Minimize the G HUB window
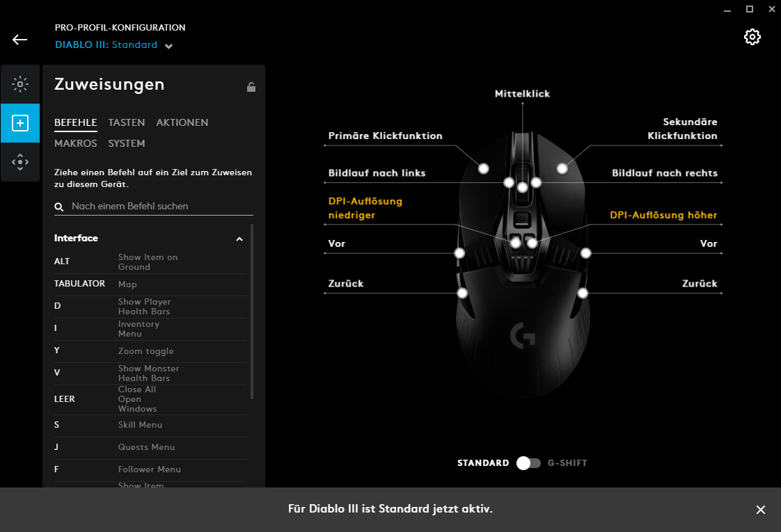The height and width of the screenshot is (532, 781). click(x=727, y=10)
